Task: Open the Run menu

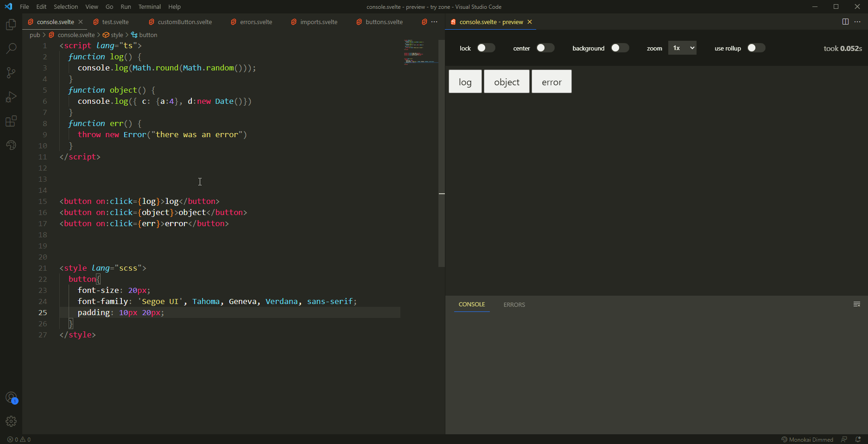Action: coord(126,6)
